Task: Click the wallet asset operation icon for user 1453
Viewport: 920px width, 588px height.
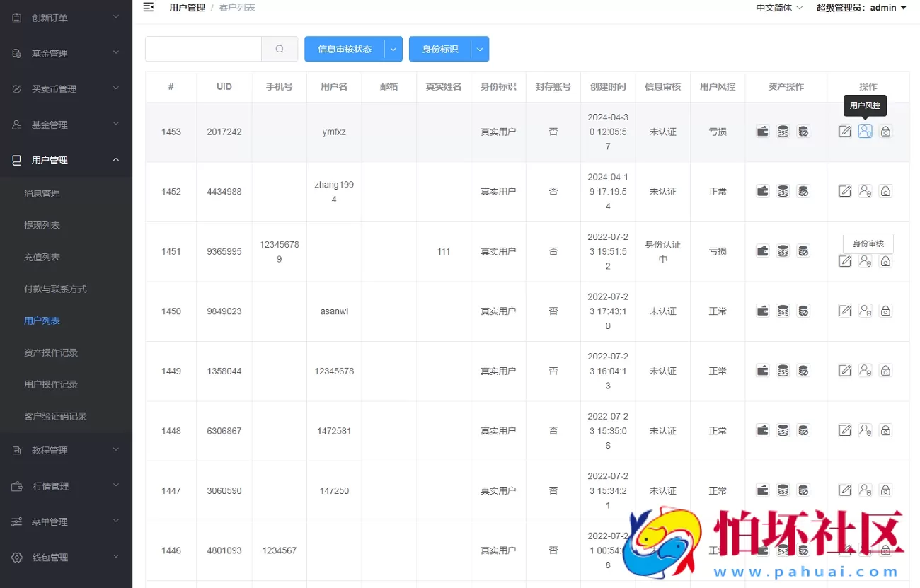Action: click(762, 131)
